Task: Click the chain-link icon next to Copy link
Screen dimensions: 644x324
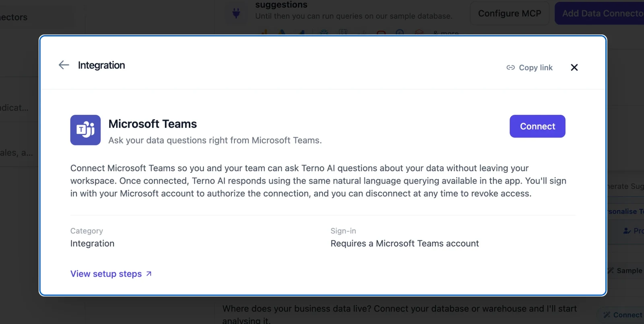Action: (x=510, y=68)
